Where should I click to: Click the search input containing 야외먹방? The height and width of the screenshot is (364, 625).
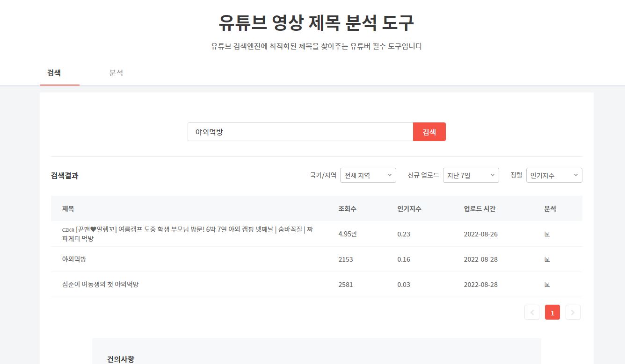[300, 132]
